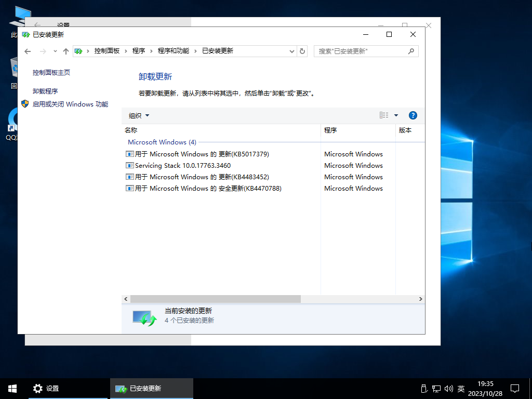Click the back navigation arrow

tap(28, 51)
